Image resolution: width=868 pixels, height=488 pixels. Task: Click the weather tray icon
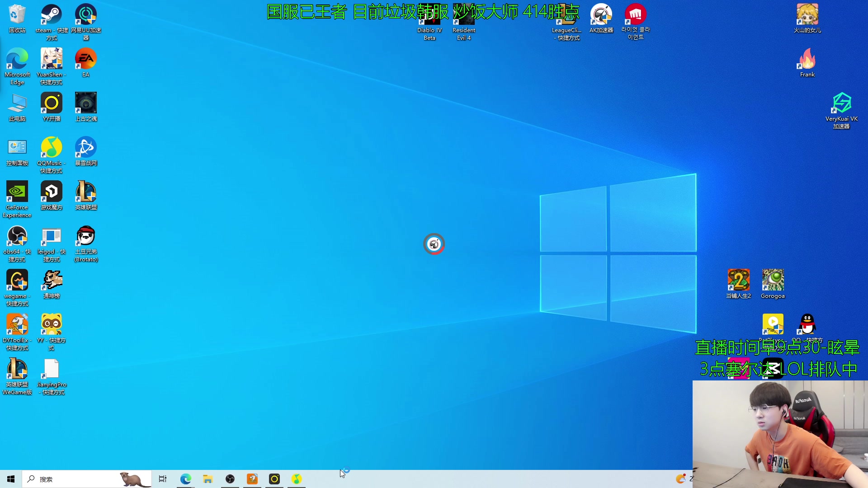coord(681,479)
